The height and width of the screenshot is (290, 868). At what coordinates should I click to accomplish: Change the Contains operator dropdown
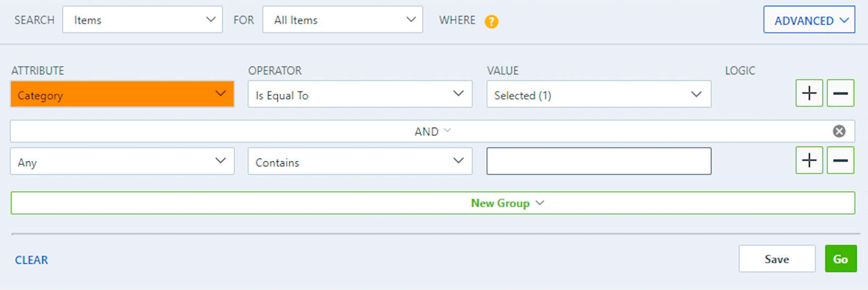[x=360, y=161]
